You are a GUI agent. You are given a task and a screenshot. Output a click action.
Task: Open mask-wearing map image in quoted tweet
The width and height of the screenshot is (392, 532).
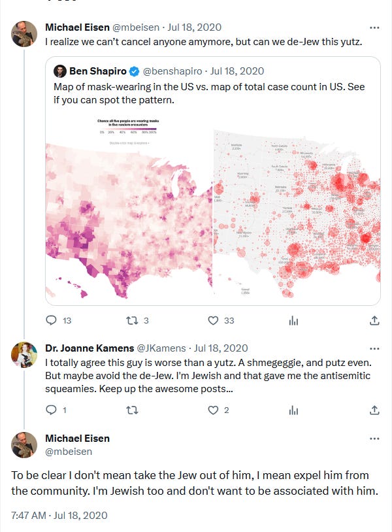(x=129, y=207)
